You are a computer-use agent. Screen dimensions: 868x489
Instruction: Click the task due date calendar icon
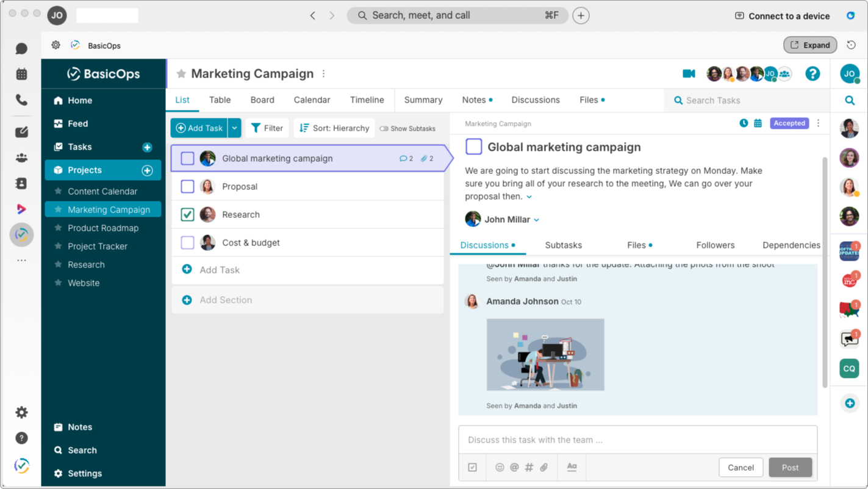758,123
